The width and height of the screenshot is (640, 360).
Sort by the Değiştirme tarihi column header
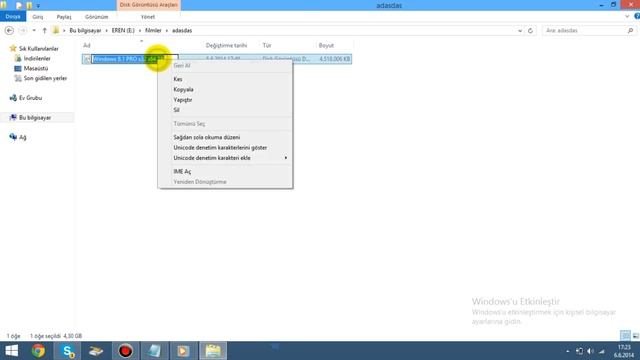tap(226, 45)
